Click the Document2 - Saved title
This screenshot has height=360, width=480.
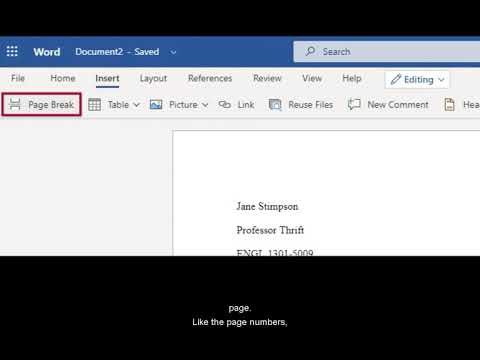pos(117,52)
